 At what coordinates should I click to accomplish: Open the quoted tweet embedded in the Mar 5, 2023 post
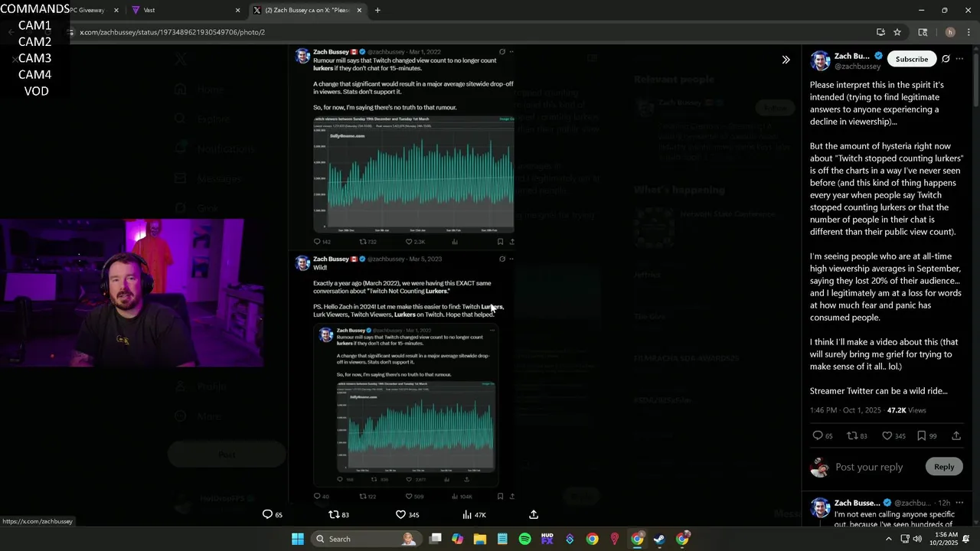(x=406, y=406)
